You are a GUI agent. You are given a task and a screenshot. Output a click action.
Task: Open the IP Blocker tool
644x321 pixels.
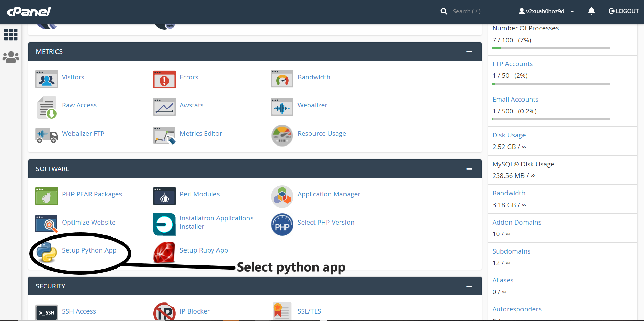tap(195, 311)
